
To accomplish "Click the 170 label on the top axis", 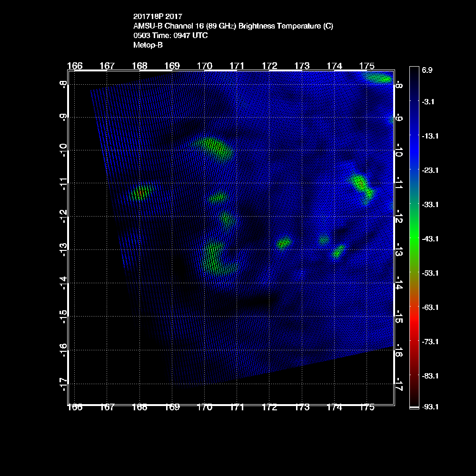I will (x=205, y=66).
